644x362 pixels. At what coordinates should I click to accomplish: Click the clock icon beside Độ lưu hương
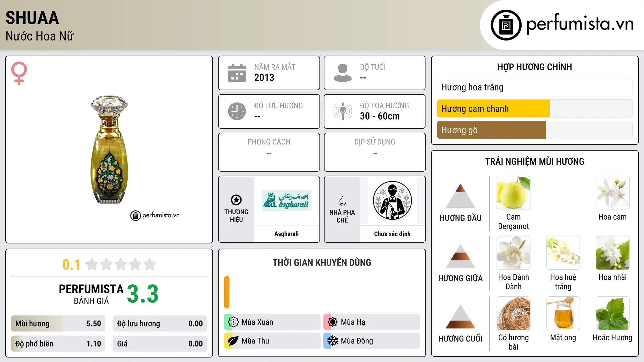(x=237, y=111)
